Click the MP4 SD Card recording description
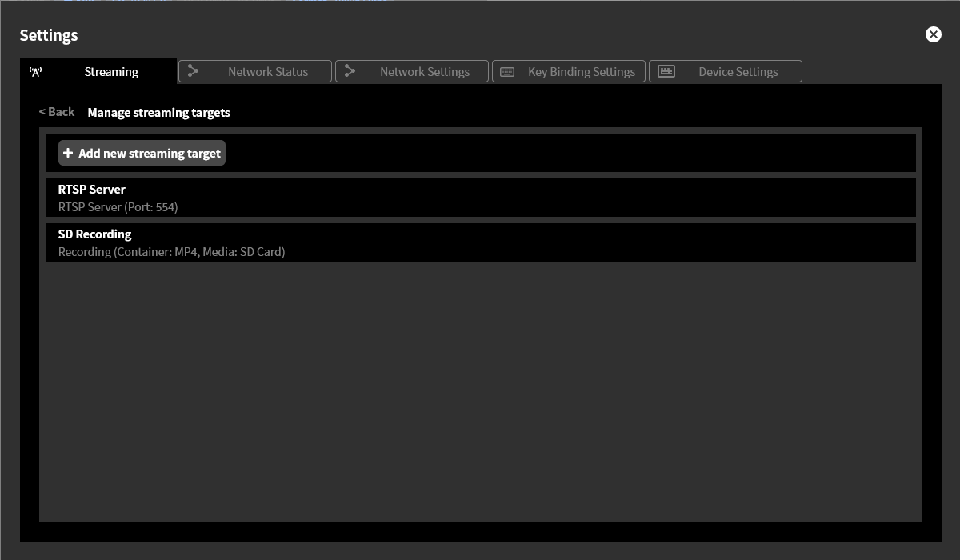Viewport: 960px width, 560px height. pyautogui.click(x=171, y=252)
